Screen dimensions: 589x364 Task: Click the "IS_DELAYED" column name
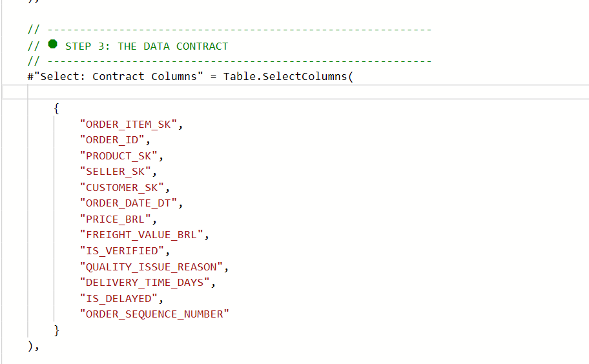coord(119,299)
